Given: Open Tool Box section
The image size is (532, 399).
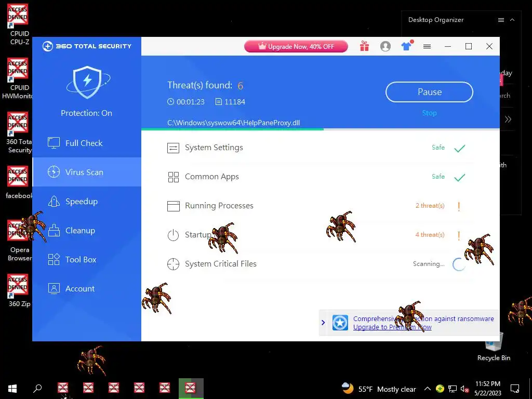Looking at the screenshot, I should click(x=87, y=260).
